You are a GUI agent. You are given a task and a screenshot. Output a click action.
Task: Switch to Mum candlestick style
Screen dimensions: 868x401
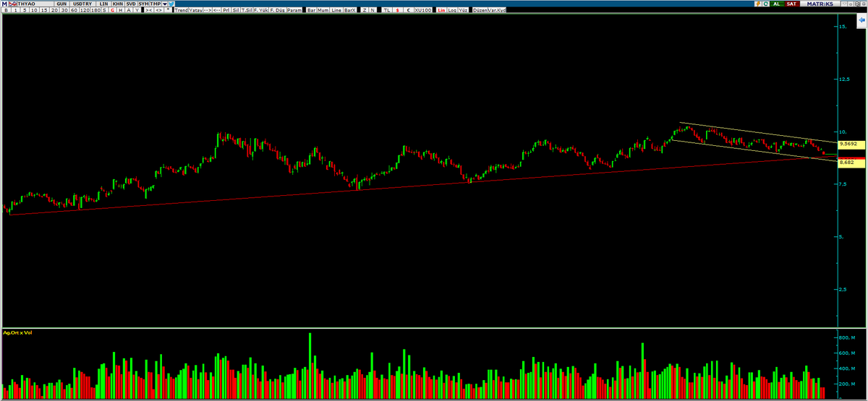tap(323, 10)
